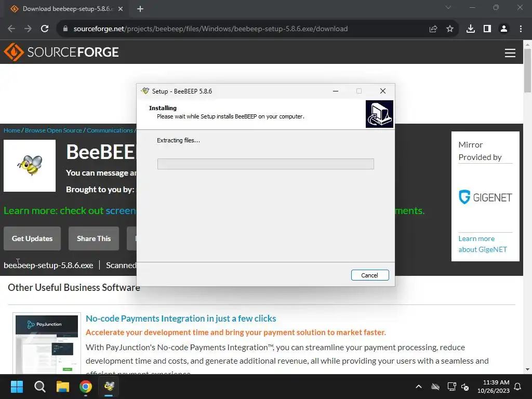Open network status tray icon

(451, 387)
